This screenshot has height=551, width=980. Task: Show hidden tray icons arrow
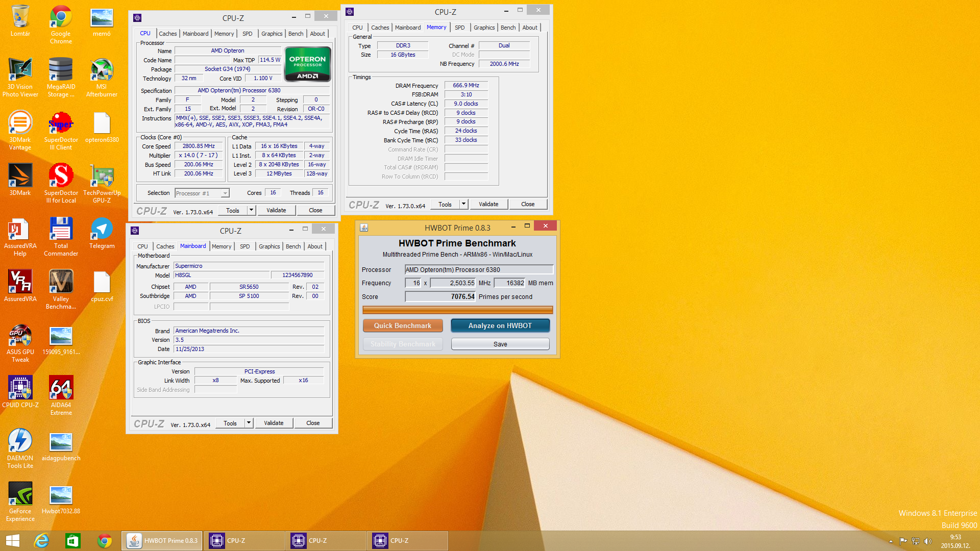click(x=891, y=541)
